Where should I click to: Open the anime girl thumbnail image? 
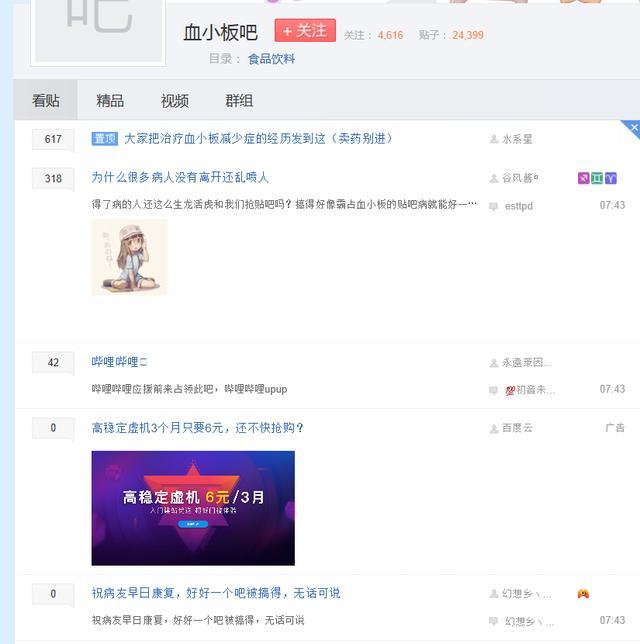tap(129, 257)
